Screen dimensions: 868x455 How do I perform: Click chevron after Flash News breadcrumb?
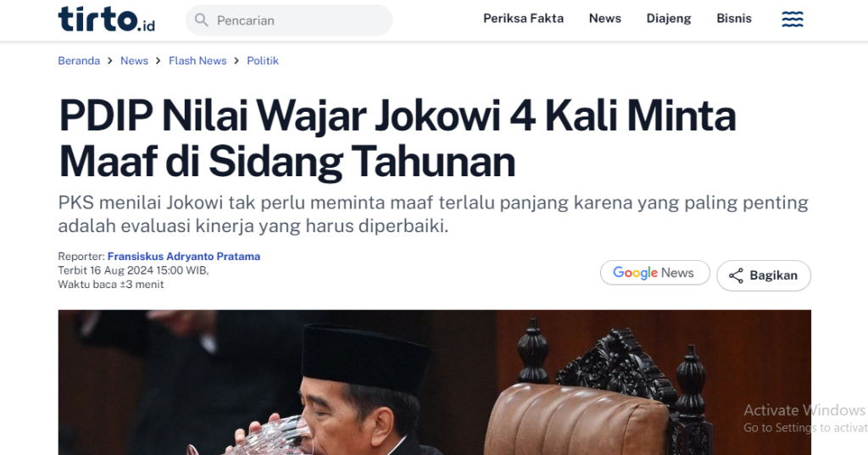coord(236,61)
